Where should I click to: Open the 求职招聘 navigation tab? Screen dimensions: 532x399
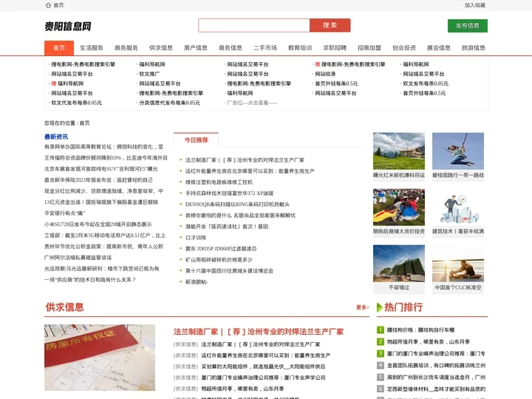pyautogui.click(x=335, y=48)
